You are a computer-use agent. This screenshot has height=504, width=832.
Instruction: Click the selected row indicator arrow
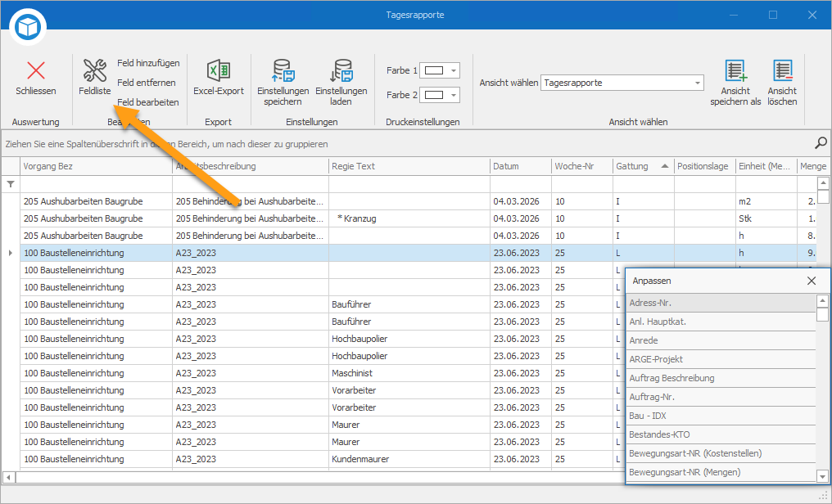pos(11,254)
